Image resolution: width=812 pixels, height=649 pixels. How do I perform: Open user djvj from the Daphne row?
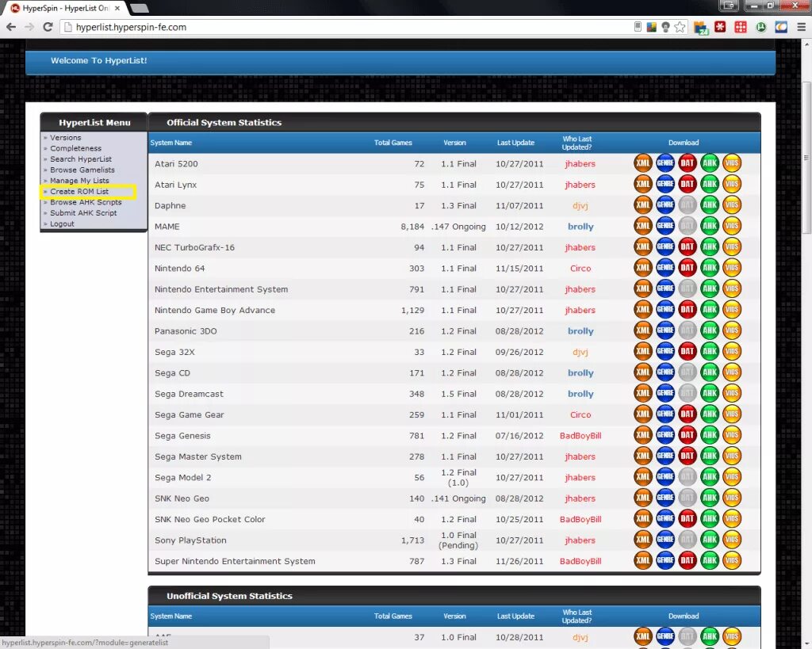580,205
